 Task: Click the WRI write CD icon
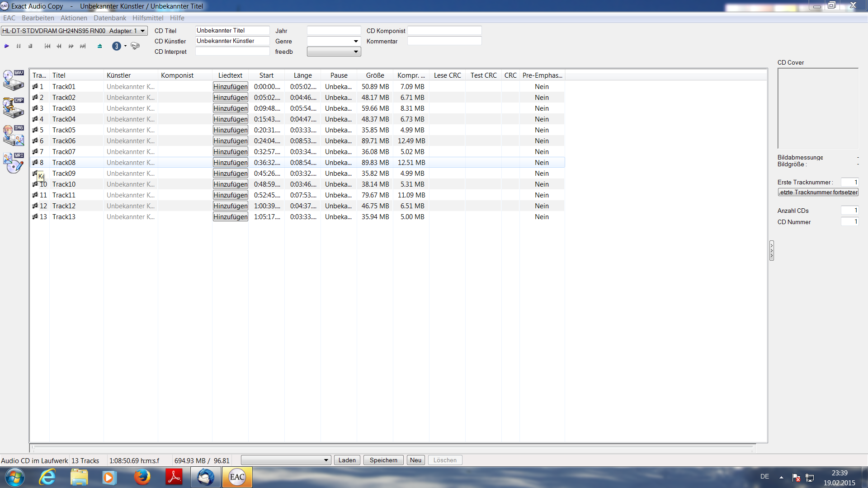14,163
